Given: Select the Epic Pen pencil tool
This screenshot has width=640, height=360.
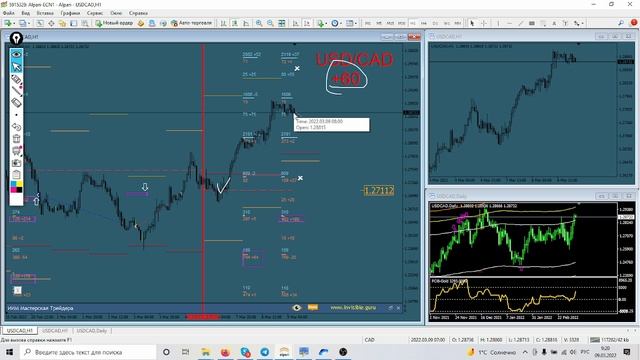Looking at the screenshot, I should pyautogui.click(x=16, y=79).
